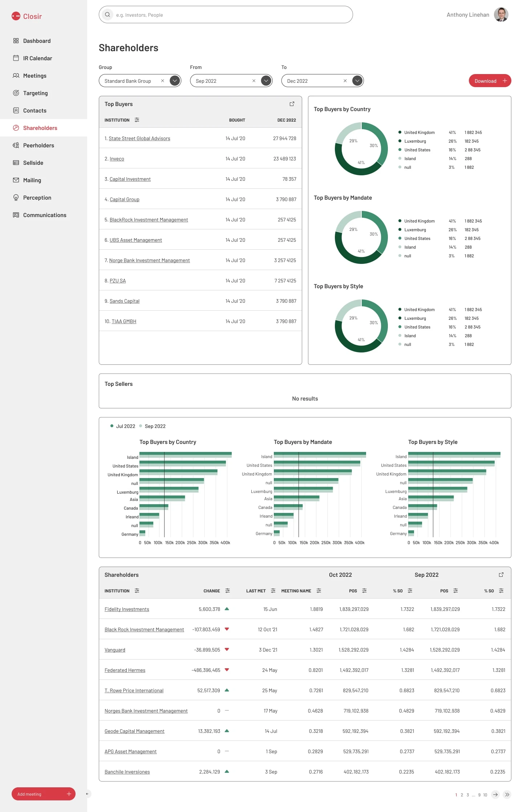Open Peerholders in the sidebar
523x812 pixels.
(44, 145)
